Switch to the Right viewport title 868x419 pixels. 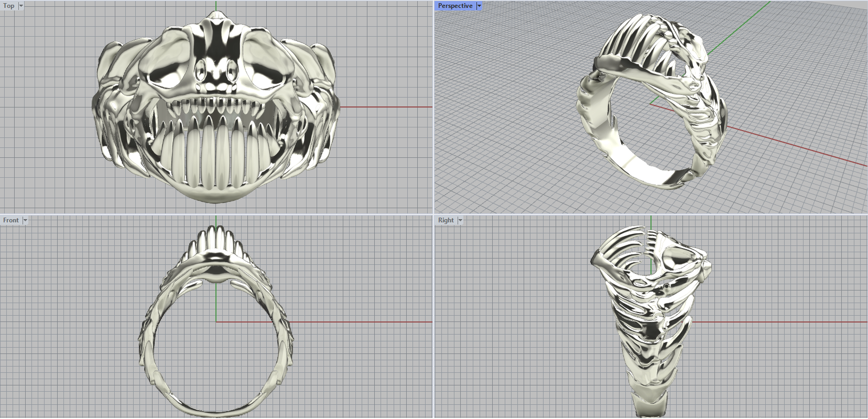446,220
